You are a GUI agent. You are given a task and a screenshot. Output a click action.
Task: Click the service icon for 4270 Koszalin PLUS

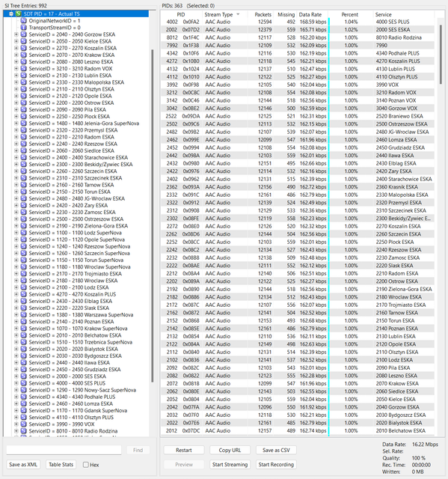(23, 294)
